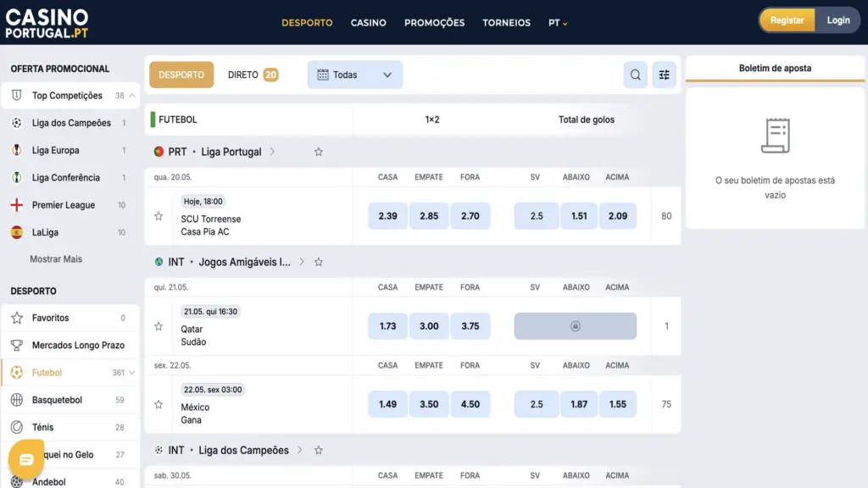Go to Desporto in top navigation
Viewport: 868px width, 488px height.
307,23
